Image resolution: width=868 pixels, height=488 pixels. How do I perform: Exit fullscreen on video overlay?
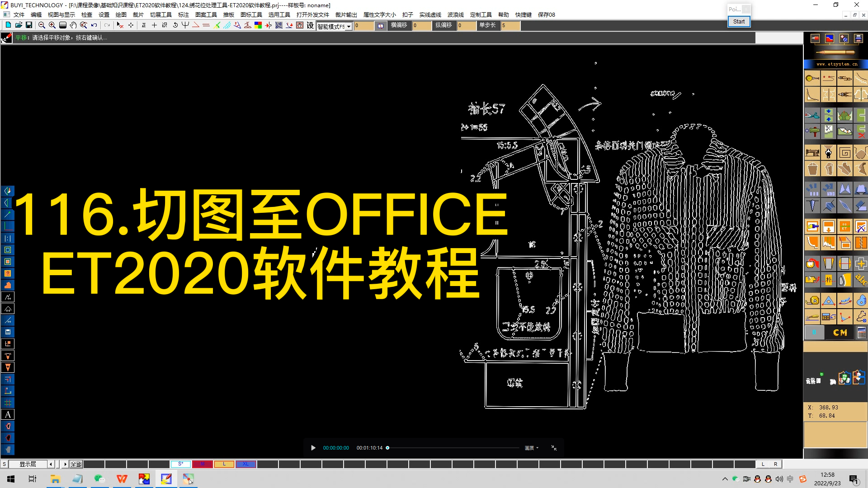[554, 448]
